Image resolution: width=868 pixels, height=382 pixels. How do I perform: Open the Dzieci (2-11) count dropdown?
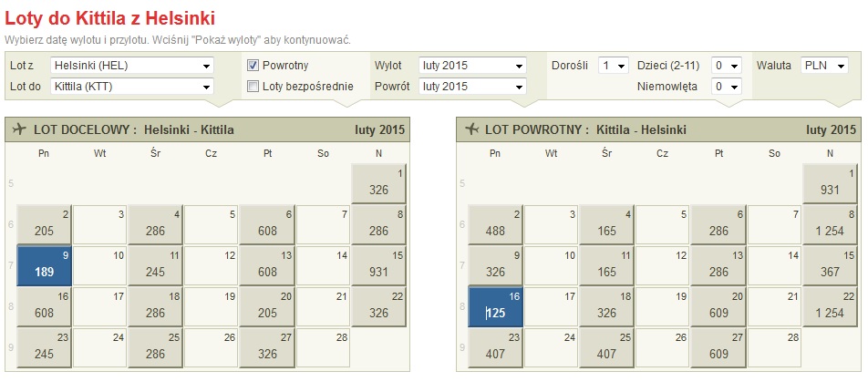pyautogui.click(x=727, y=66)
